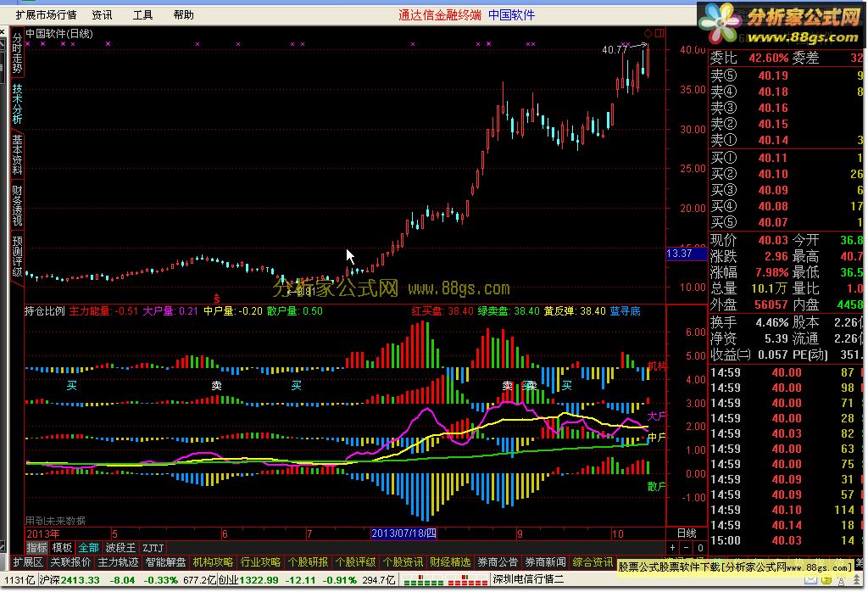Click the 中国软件 title in the top bar
This screenshot has width=868, height=592.
(x=511, y=15)
